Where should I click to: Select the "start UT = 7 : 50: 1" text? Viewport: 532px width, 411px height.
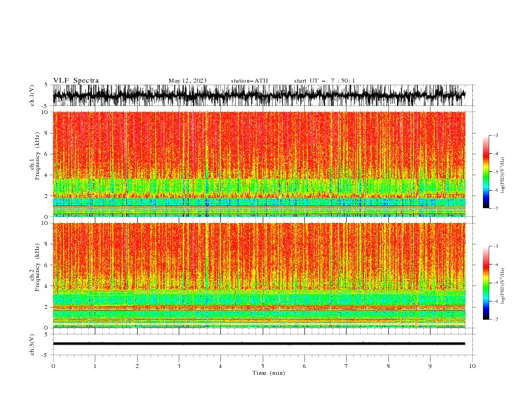[x=324, y=81]
